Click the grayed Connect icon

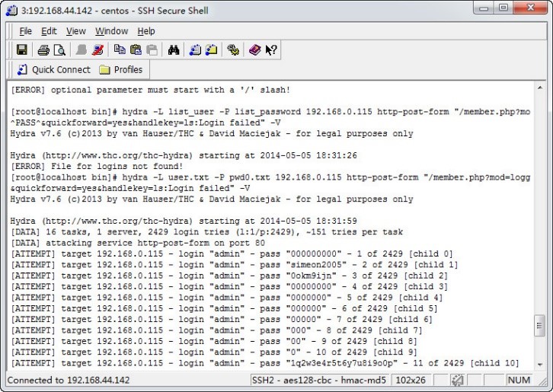(x=81, y=49)
